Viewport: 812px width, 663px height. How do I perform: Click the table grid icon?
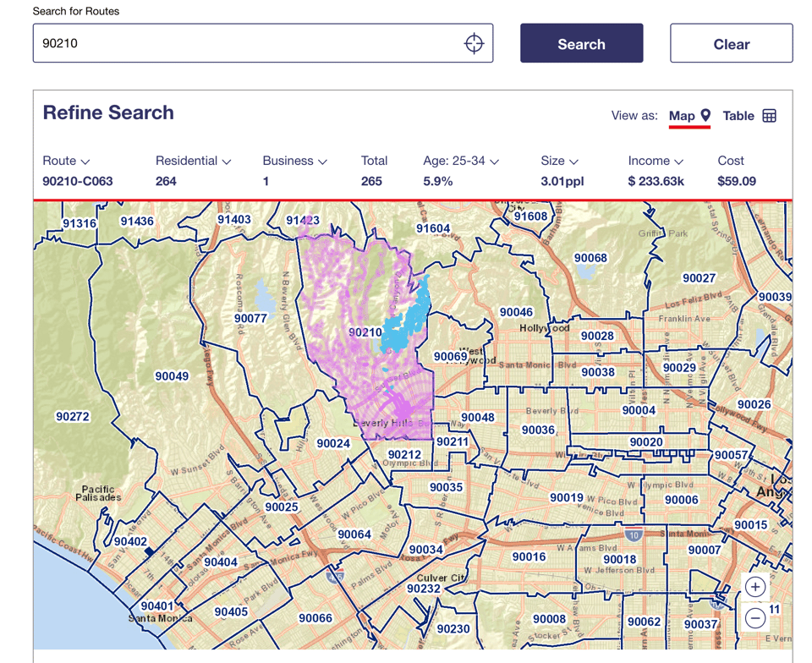coord(769,116)
